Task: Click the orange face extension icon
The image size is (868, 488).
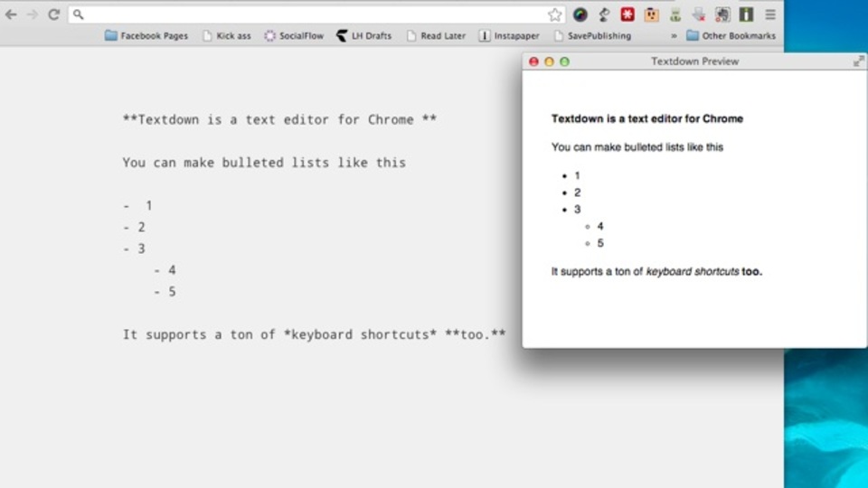Action: (652, 15)
